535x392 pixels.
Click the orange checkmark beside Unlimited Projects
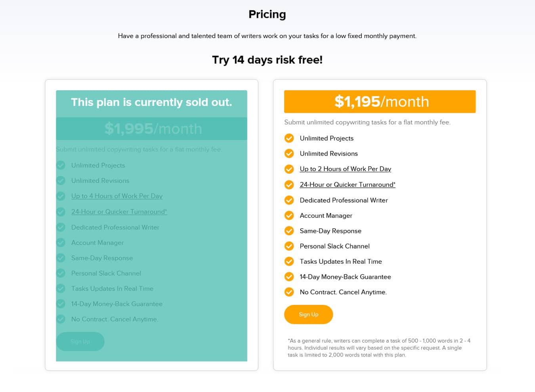289,138
